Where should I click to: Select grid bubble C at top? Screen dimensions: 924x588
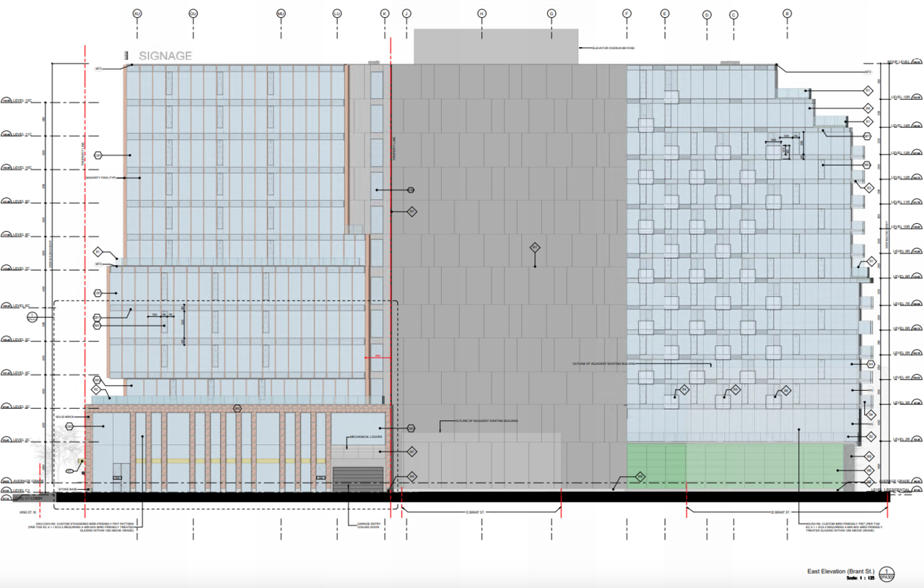[734, 14]
